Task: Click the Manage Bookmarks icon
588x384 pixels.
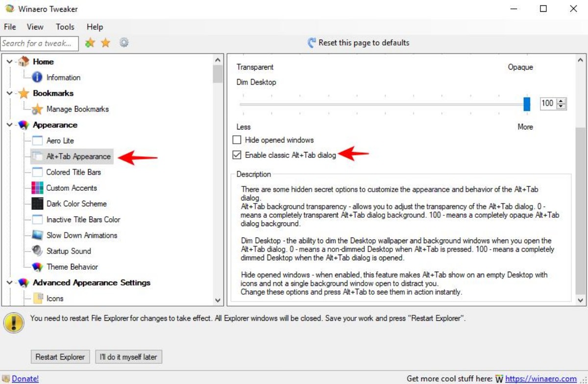Action: tap(37, 109)
